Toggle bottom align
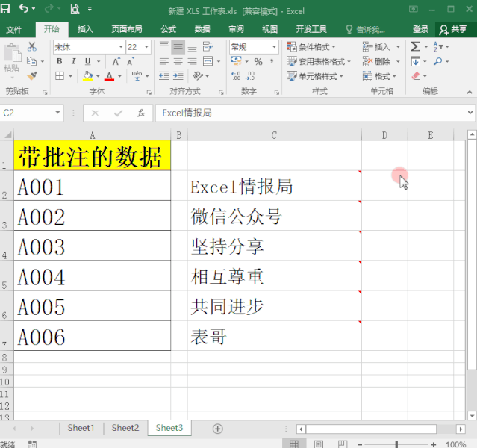This screenshot has height=448, width=477. coord(192,47)
